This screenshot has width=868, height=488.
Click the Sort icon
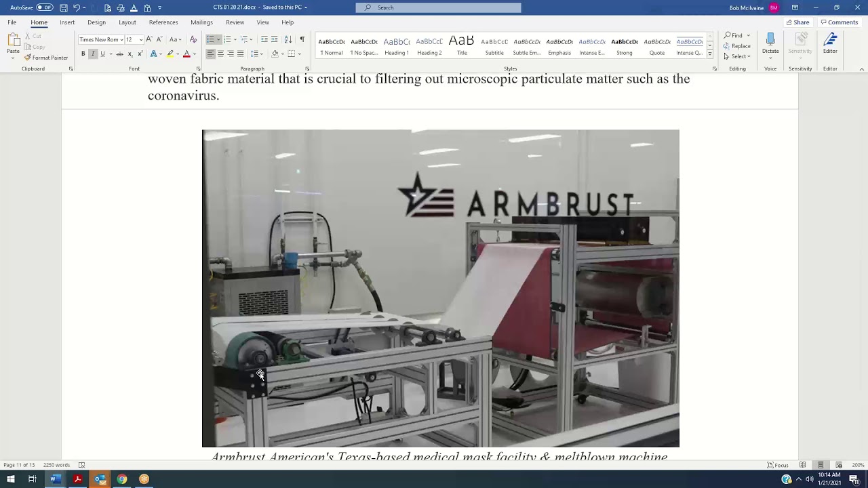pos(288,39)
